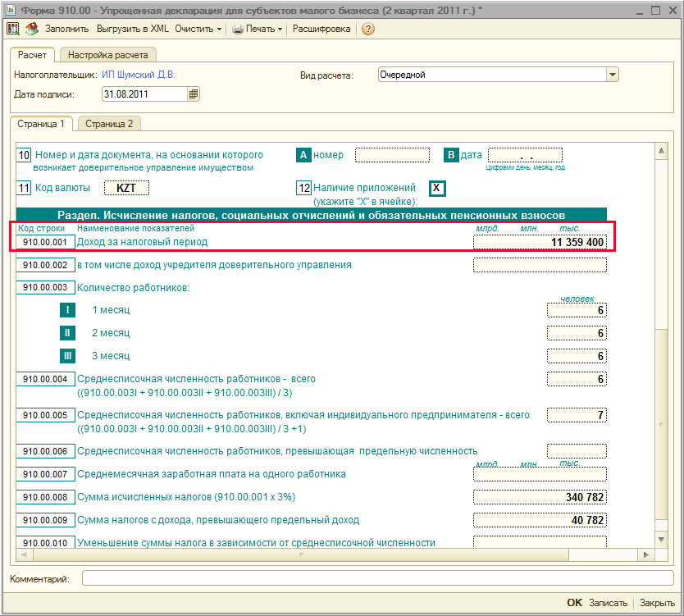This screenshot has height=616, width=684.
Task: Toggle the Наличие приложений X checkbox
Action: [438, 189]
